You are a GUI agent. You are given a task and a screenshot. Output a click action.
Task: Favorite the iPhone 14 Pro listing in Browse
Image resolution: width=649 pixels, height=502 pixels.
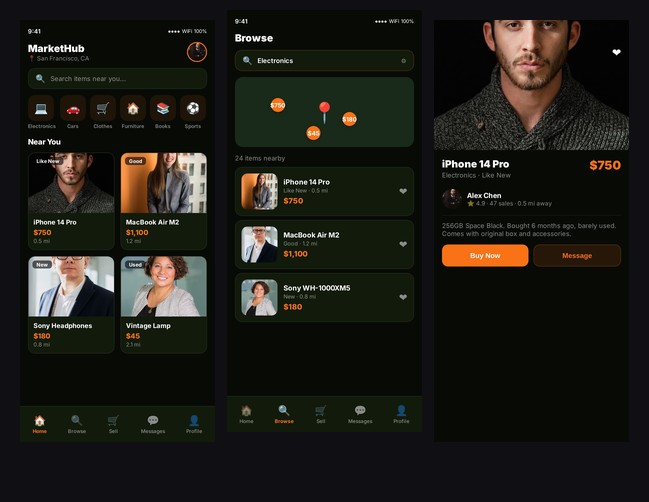pos(403,191)
